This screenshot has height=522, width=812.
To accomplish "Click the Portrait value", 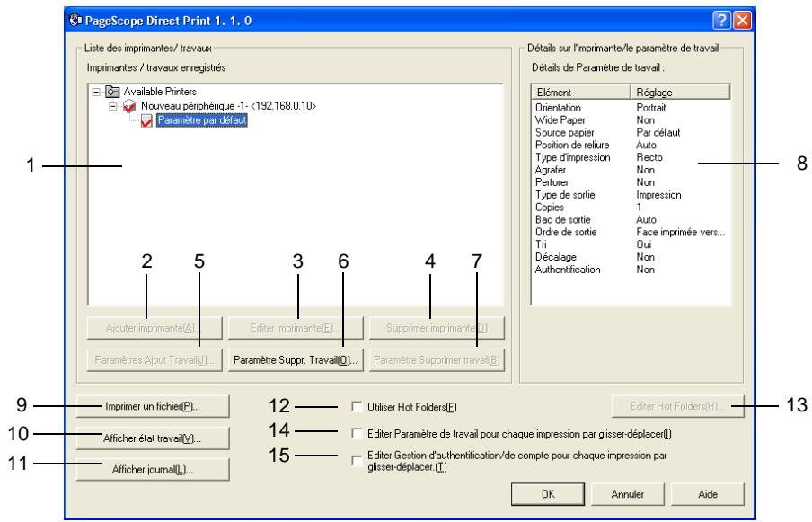I will click(651, 108).
